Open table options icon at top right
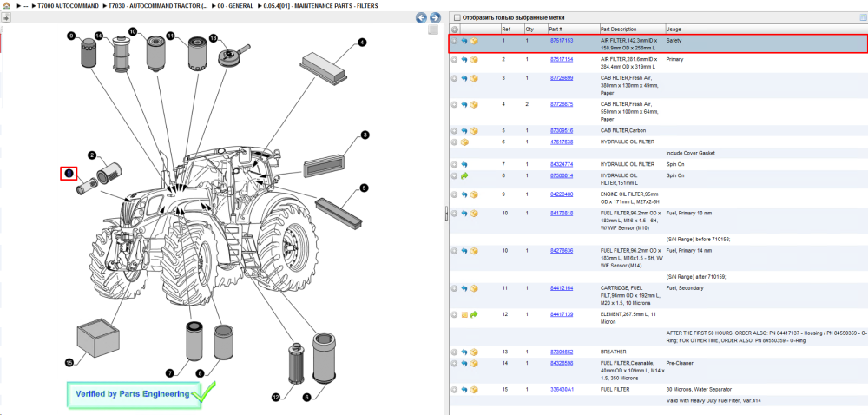868x415 pixels. pyautogui.click(x=863, y=17)
